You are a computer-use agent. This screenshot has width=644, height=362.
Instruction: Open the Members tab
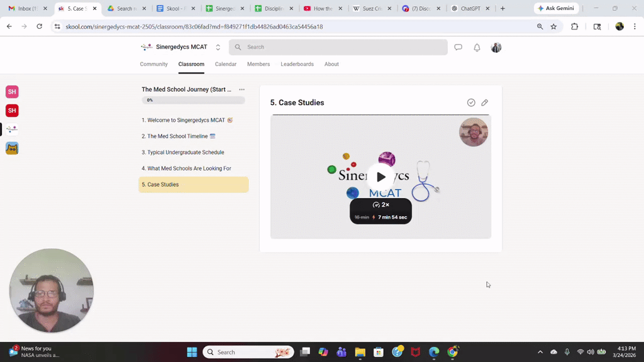(x=258, y=64)
